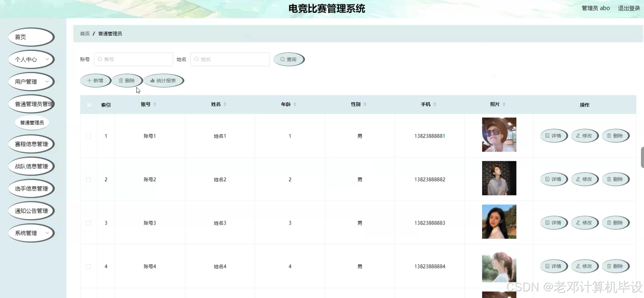Click trash icon in 账号4 row
The width and height of the screenshot is (644, 298).
[x=609, y=266]
